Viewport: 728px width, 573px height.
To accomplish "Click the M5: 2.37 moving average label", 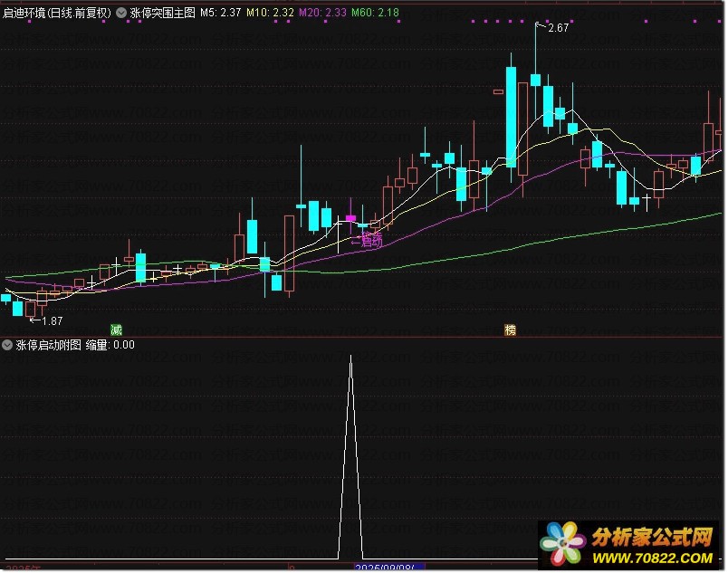I will [221, 13].
